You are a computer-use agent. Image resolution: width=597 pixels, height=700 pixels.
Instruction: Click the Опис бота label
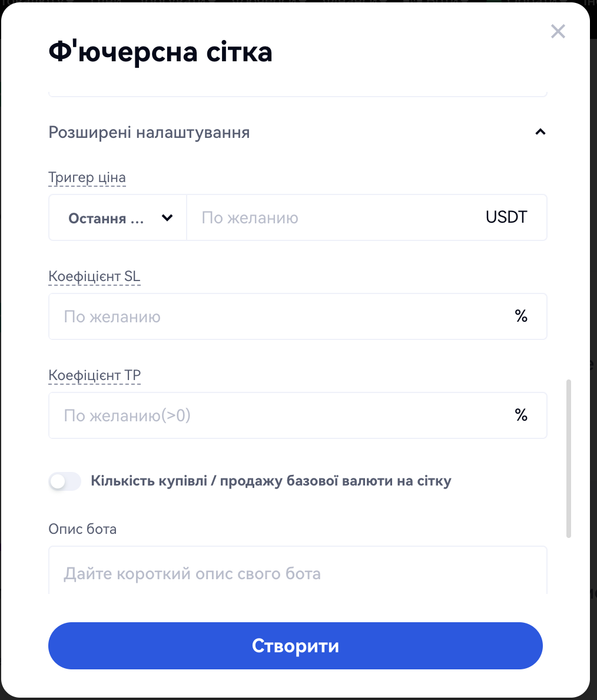click(82, 529)
